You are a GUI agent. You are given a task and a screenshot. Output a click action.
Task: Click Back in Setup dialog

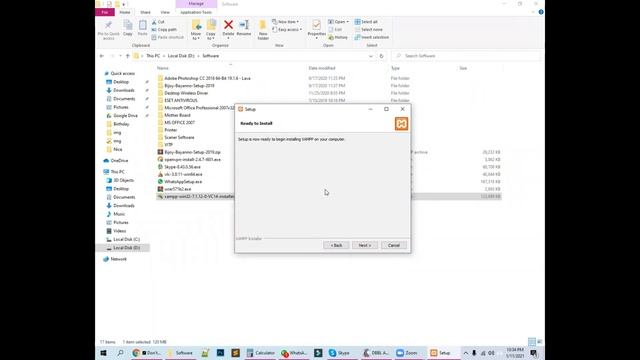336,245
